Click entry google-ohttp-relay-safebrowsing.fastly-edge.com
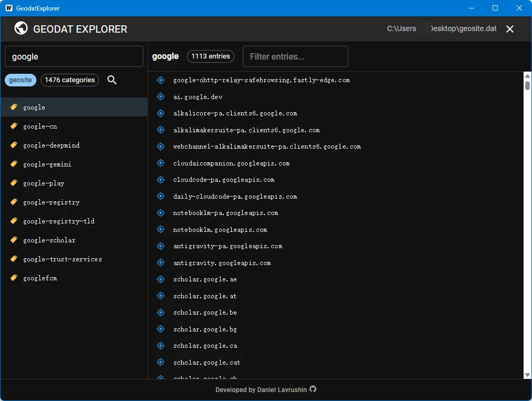This screenshot has height=401, width=532. pos(261,80)
